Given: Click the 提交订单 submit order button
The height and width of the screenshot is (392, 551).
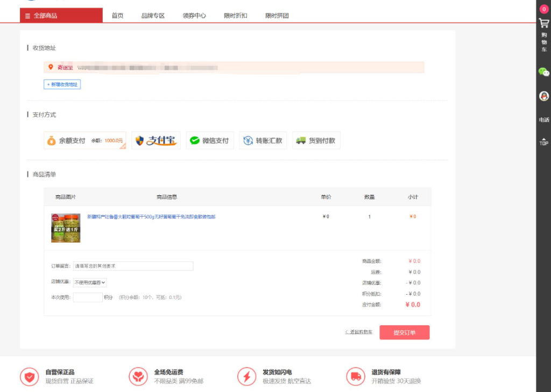Looking at the screenshot, I should [x=405, y=332].
